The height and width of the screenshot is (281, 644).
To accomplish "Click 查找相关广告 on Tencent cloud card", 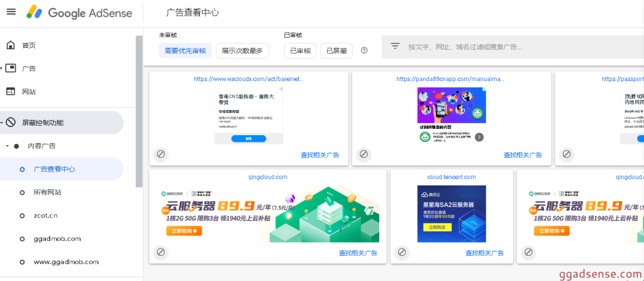I will coord(485,253).
